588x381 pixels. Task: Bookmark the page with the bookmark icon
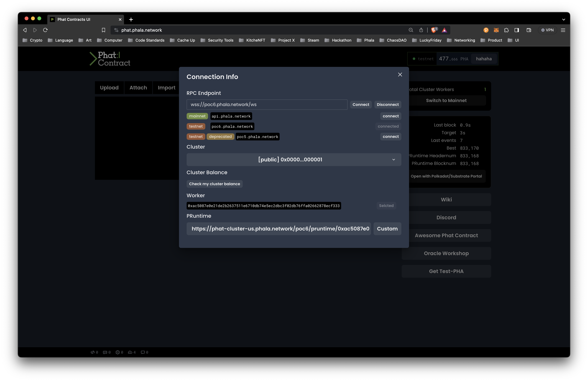(x=104, y=30)
